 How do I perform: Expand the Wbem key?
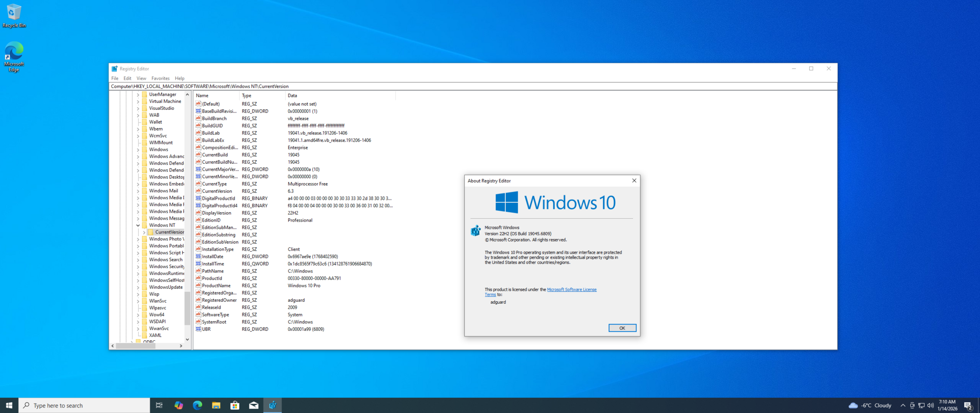[138, 129]
